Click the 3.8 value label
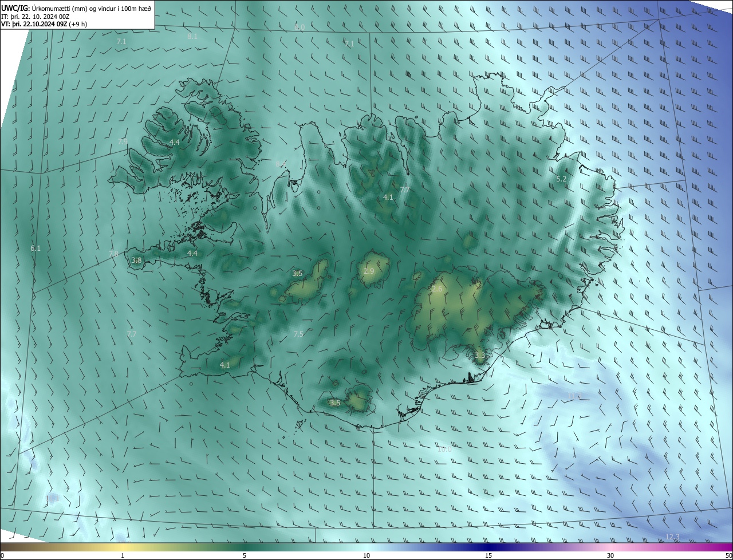 [136, 261]
